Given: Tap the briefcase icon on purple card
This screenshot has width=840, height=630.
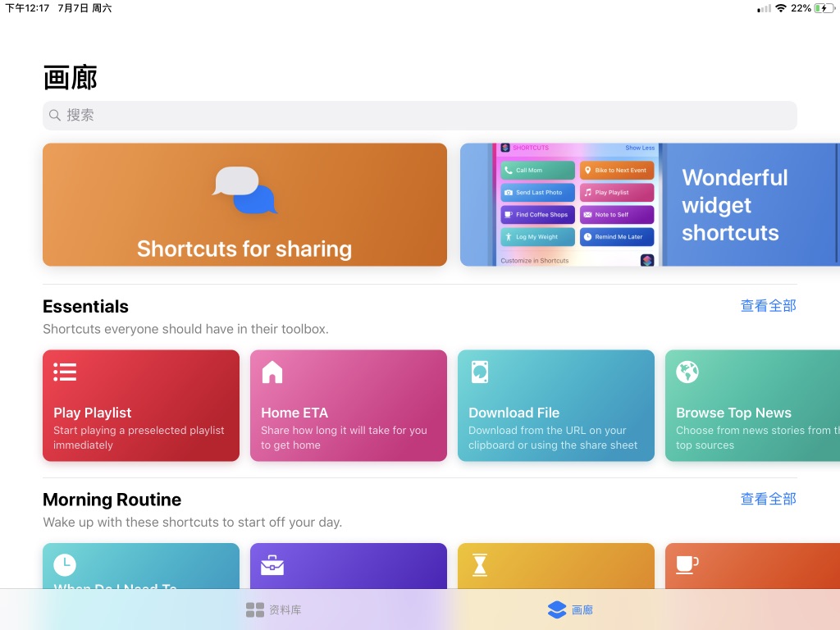Looking at the screenshot, I should pos(272,564).
